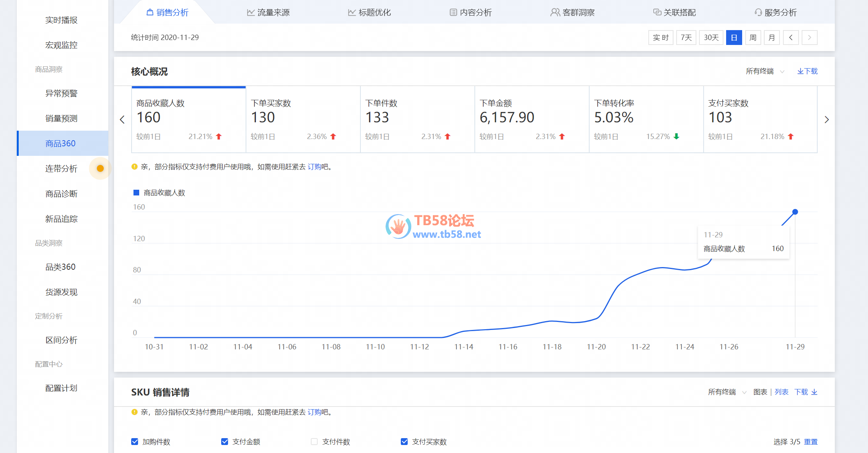The height and width of the screenshot is (453, 868).
Task: Enable the 支付件数 checkbox
Action: pyautogui.click(x=314, y=442)
